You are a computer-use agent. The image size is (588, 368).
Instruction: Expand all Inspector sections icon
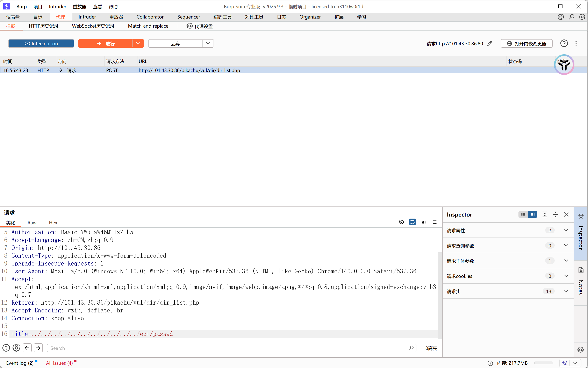click(x=545, y=214)
